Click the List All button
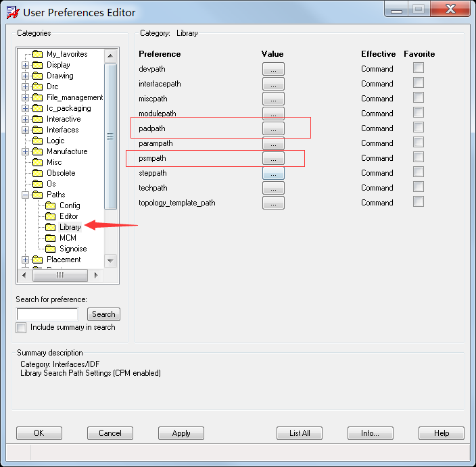The image size is (476, 467). [x=300, y=433]
